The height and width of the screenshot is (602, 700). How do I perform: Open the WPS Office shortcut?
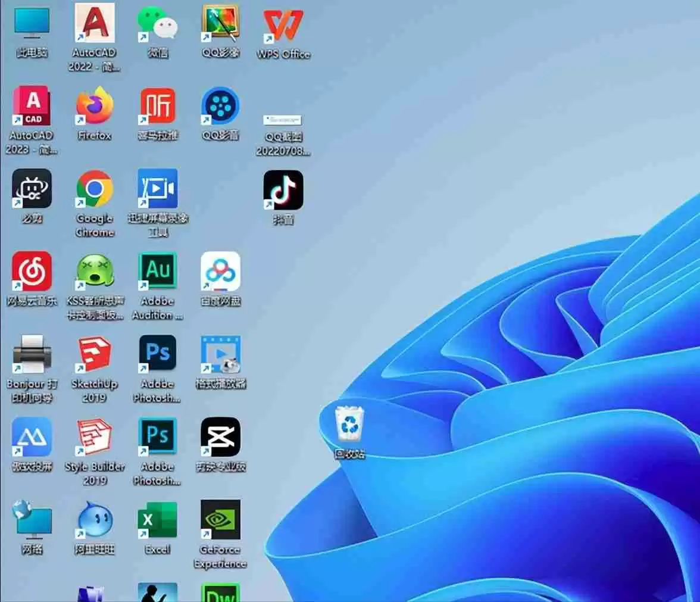[283, 26]
